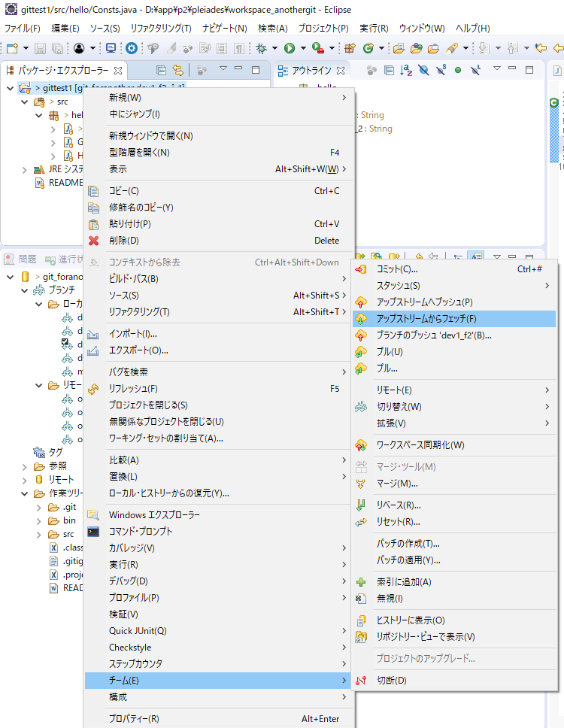Click the Push to Upstream cloud icon
Viewport: 564px width, 728px height.
pos(361,302)
